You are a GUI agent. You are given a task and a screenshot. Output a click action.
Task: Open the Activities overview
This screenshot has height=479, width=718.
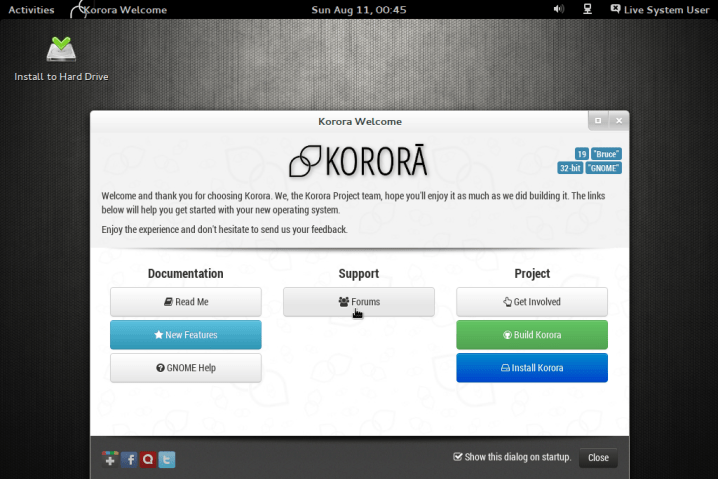tap(31, 10)
